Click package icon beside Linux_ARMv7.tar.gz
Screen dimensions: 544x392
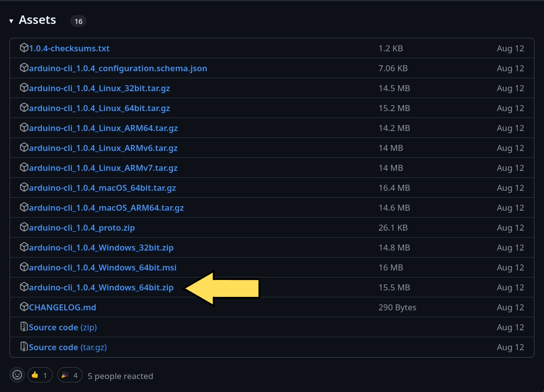pos(24,167)
